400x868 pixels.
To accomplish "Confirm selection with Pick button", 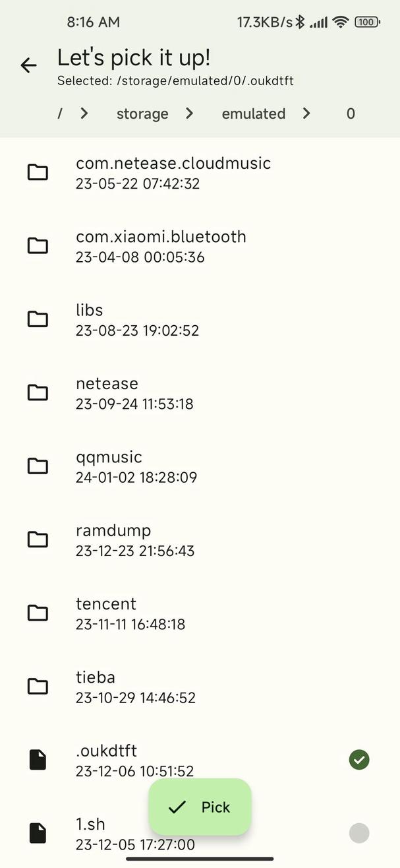I will coord(200,807).
